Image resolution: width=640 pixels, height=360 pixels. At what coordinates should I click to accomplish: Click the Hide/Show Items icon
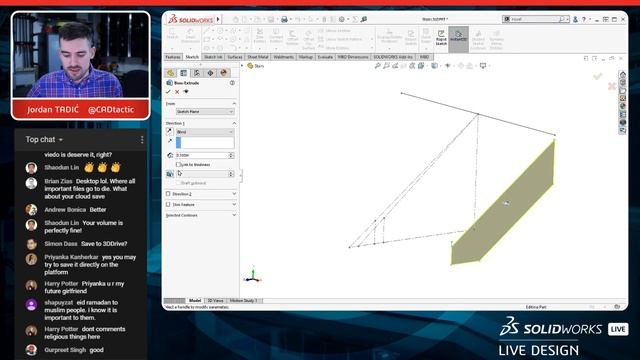(448, 66)
